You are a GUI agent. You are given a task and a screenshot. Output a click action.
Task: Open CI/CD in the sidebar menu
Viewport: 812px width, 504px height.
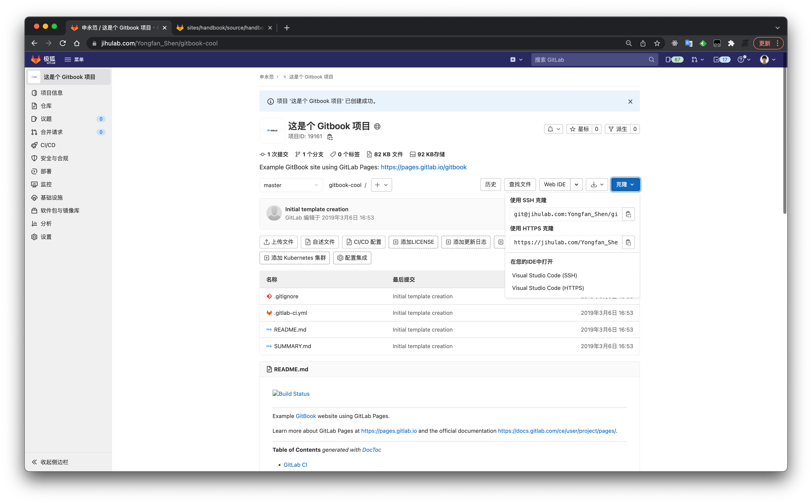coord(48,145)
